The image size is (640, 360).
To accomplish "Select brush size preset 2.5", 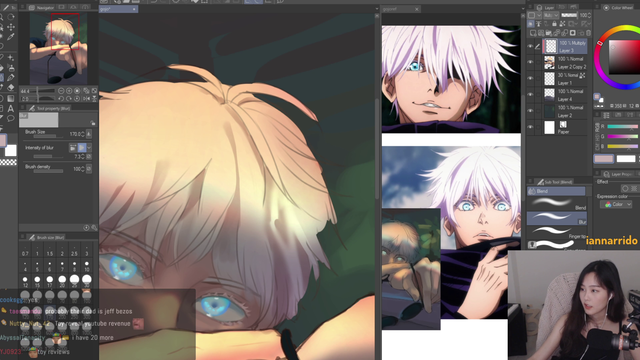I will (x=74, y=251).
